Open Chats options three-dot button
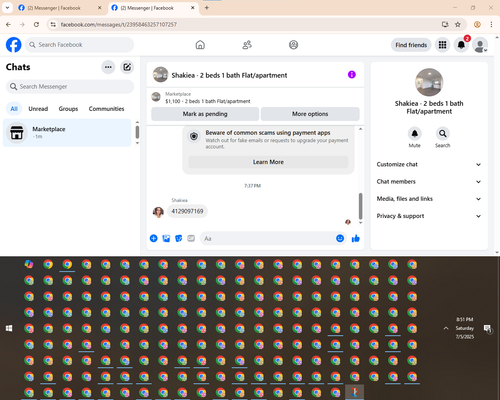 [x=108, y=67]
